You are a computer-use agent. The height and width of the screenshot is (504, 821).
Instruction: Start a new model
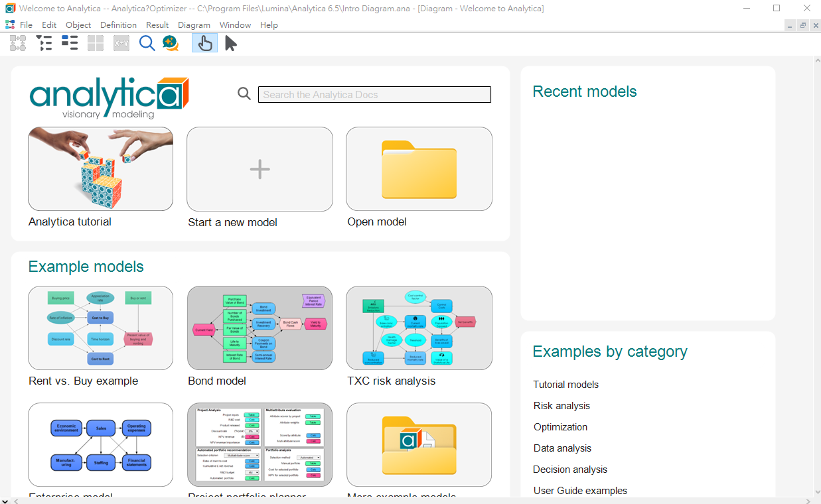(260, 170)
